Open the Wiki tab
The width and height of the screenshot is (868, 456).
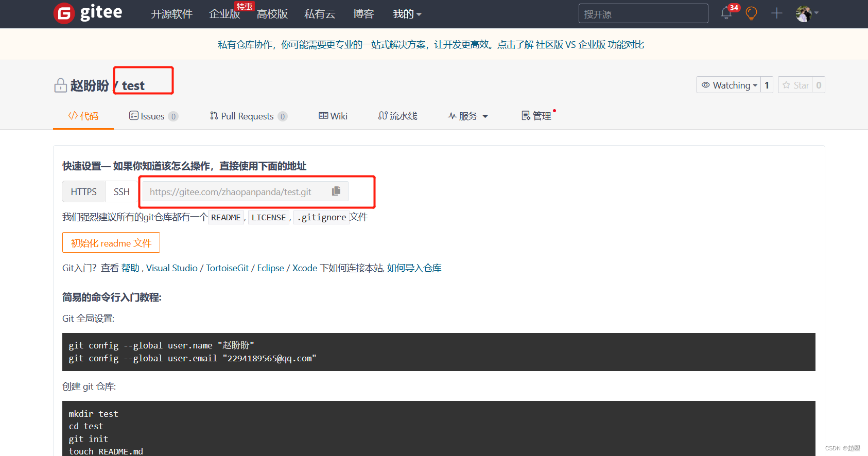333,116
